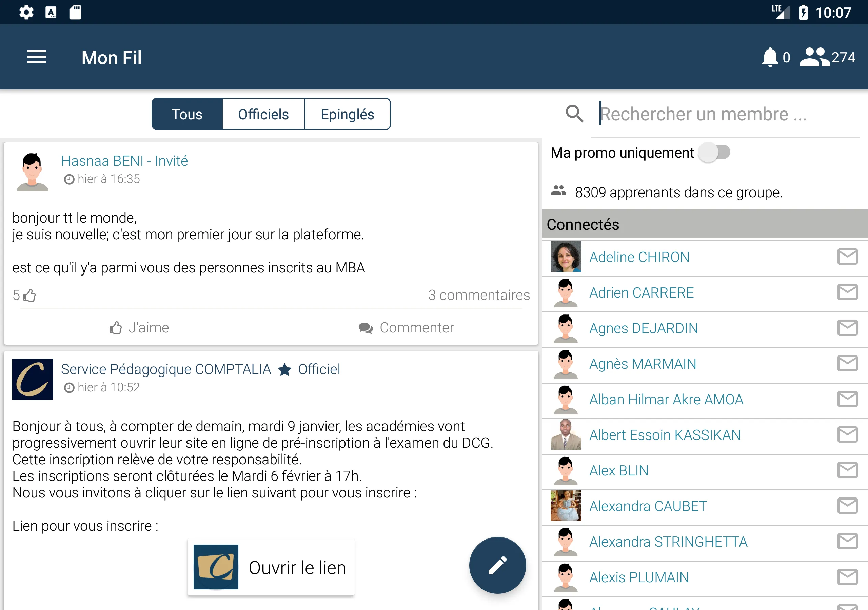
Task: Click the message envelope icon next to Adeline CHIRON
Action: [x=848, y=257]
